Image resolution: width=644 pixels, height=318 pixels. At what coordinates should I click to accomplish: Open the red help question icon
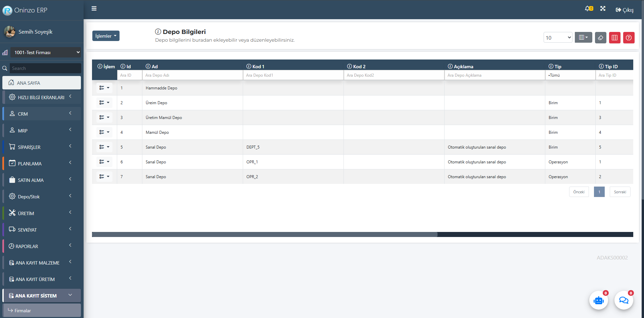tap(629, 38)
